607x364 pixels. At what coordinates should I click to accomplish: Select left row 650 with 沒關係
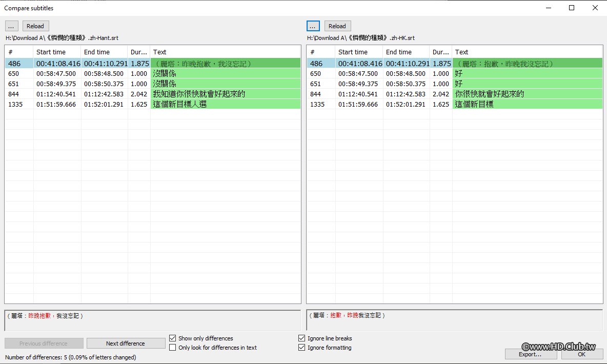tap(153, 74)
